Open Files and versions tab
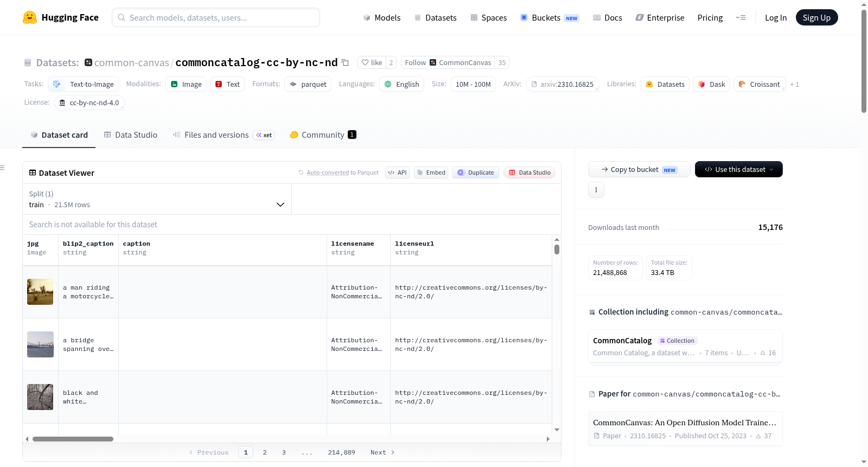 223,135
